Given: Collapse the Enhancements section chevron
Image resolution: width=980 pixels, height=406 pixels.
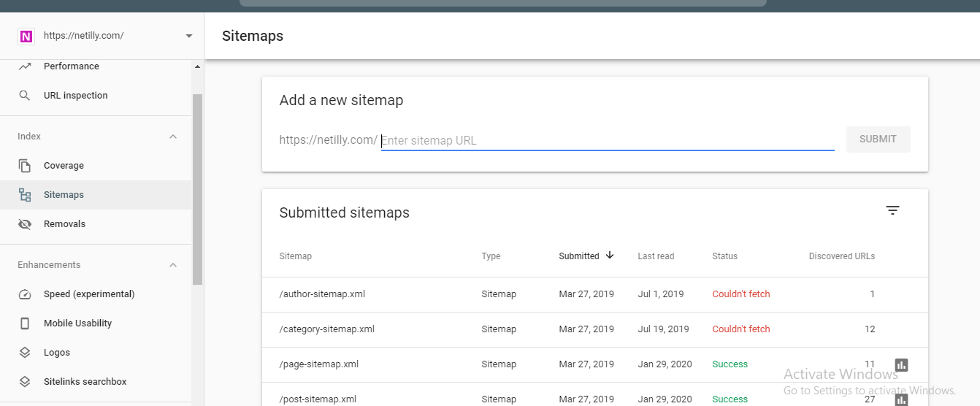Looking at the screenshot, I should 173,265.
